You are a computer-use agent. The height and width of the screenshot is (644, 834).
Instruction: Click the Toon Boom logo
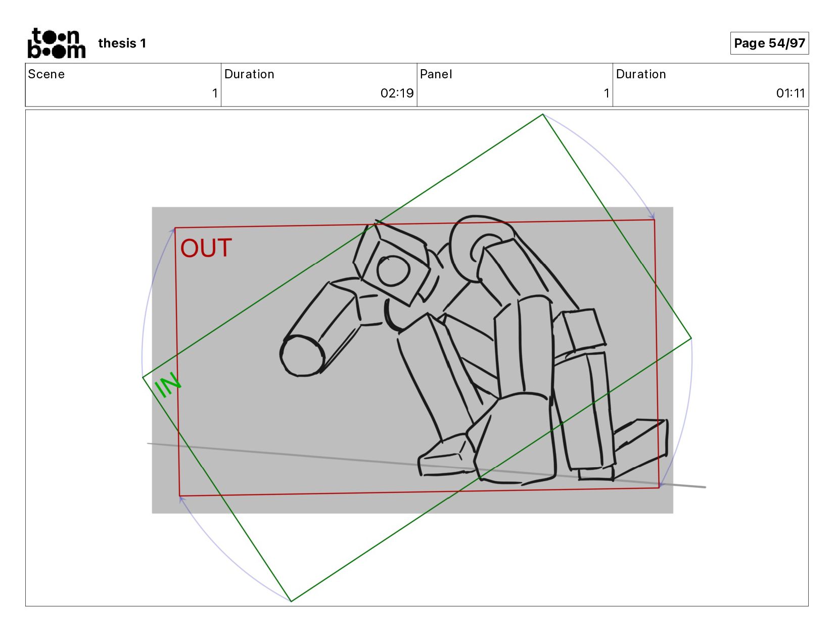point(56,43)
